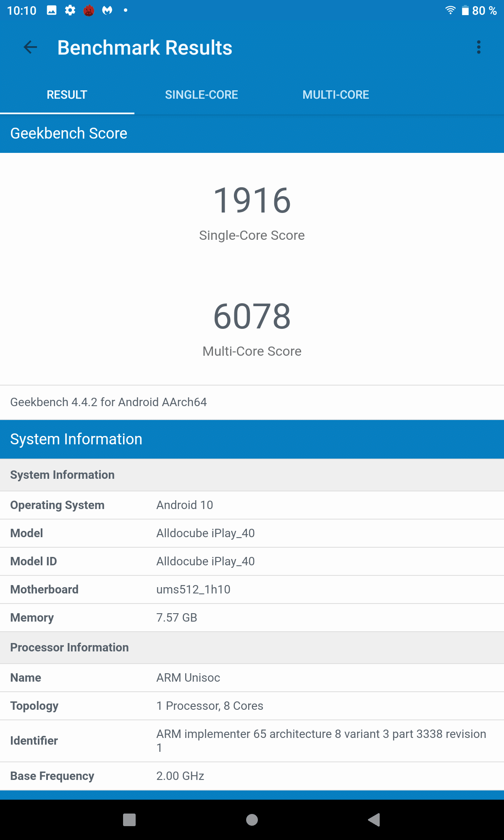Select the Identifier label
This screenshot has width=504, height=840.
coord(34,741)
